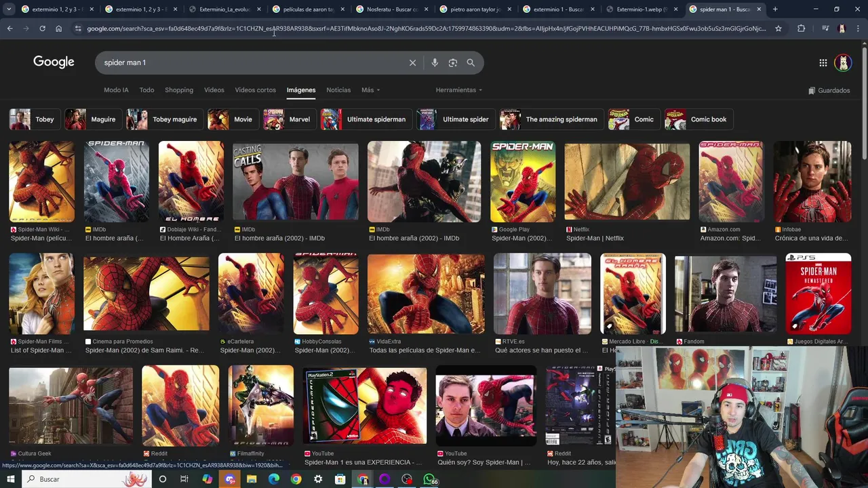Viewport: 868px width, 488px height.
Task: Open the PS5 'Spider-Man Remastered' image
Action: coord(818,293)
